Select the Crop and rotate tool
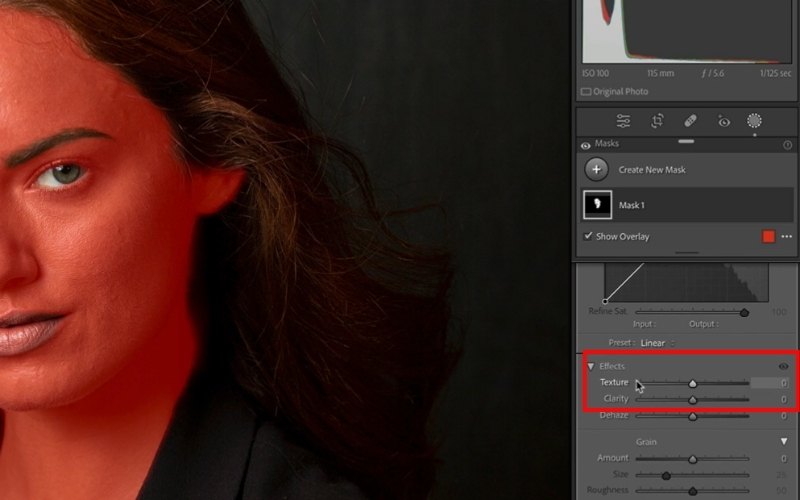 pos(657,121)
